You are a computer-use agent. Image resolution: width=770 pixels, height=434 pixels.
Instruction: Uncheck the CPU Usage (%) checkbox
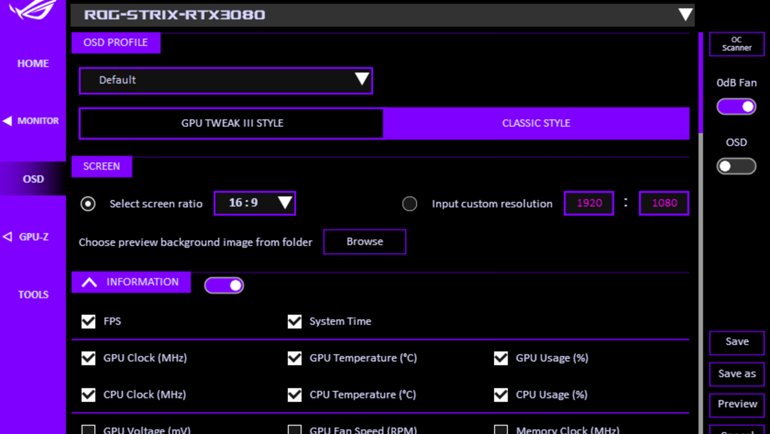pyautogui.click(x=501, y=395)
